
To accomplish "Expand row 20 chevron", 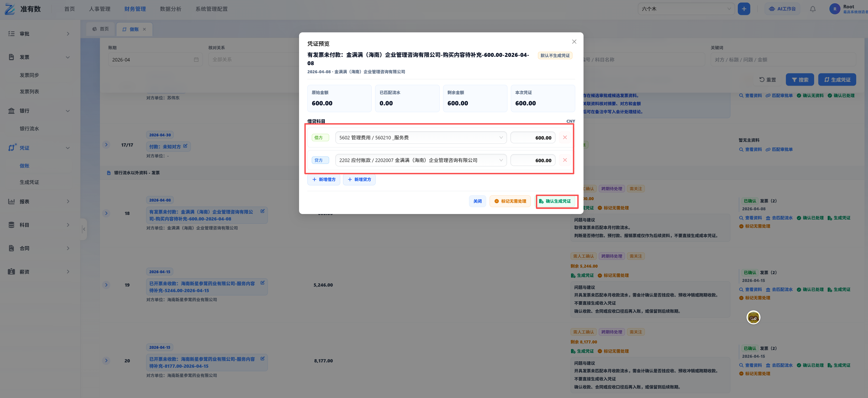I will tap(106, 361).
